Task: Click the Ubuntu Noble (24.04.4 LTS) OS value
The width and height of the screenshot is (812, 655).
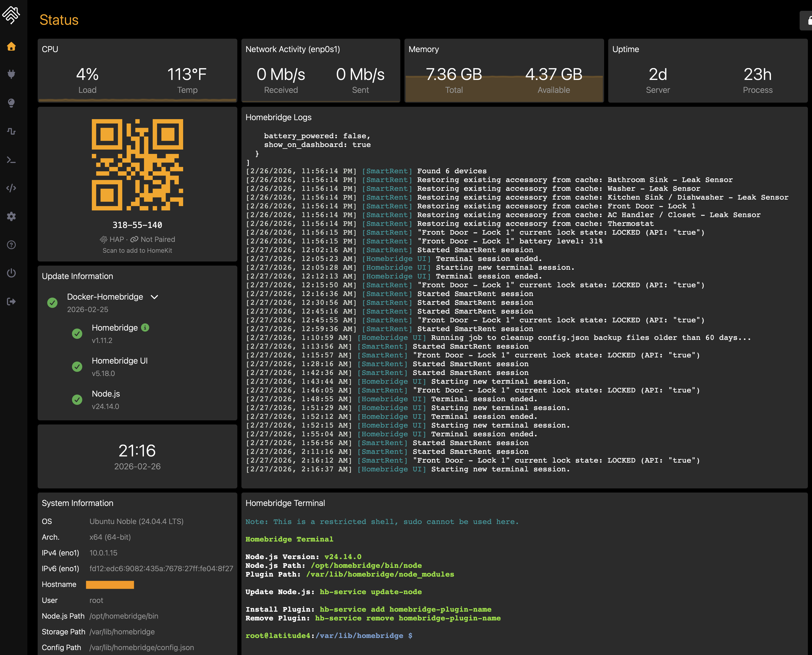Action: point(136,521)
